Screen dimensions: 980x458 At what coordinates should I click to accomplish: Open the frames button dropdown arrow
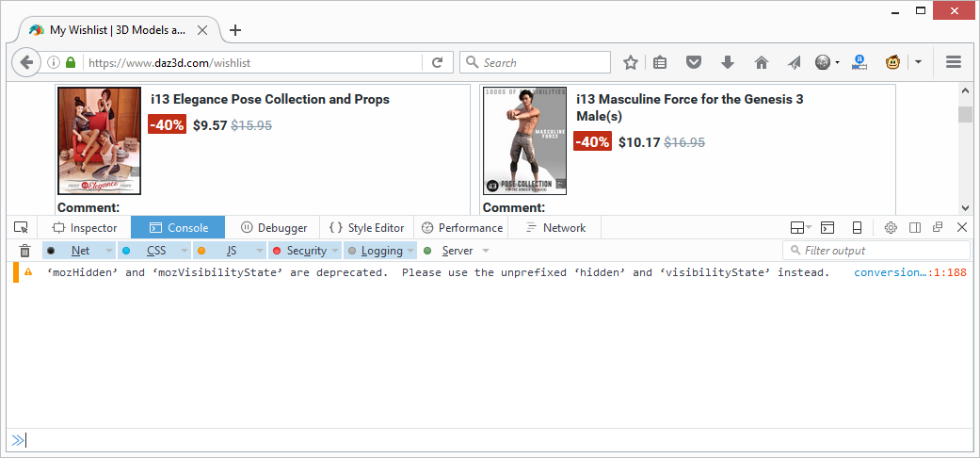coord(809,228)
